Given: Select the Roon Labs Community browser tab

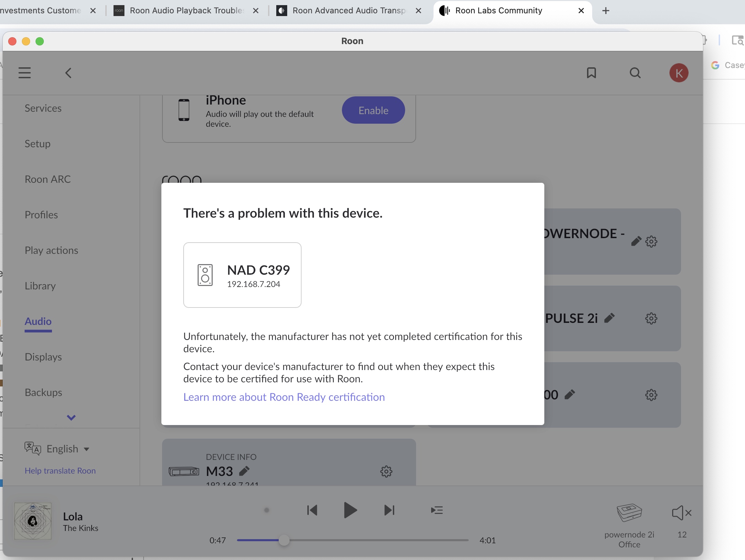Looking at the screenshot, I should pyautogui.click(x=499, y=11).
